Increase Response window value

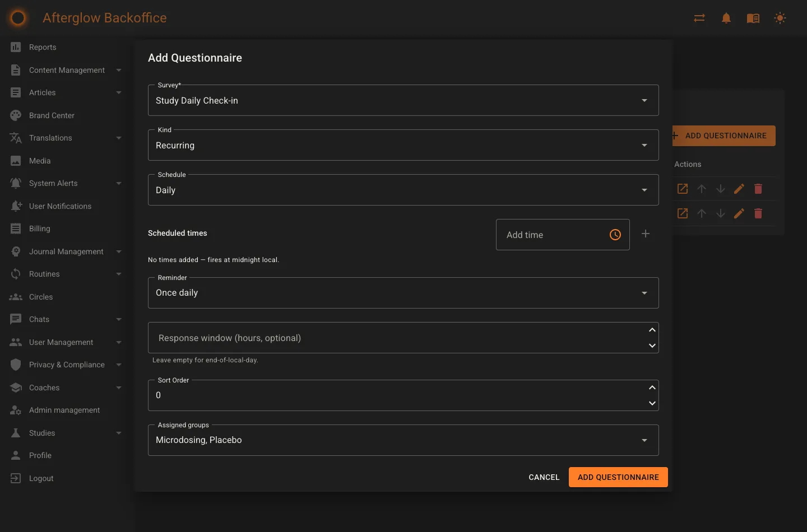click(652, 330)
